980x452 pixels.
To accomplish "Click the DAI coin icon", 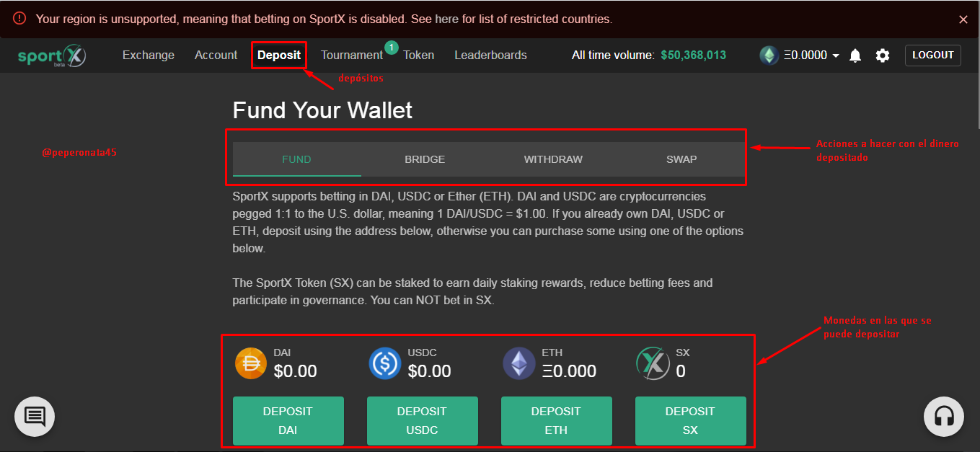I will [x=251, y=363].
